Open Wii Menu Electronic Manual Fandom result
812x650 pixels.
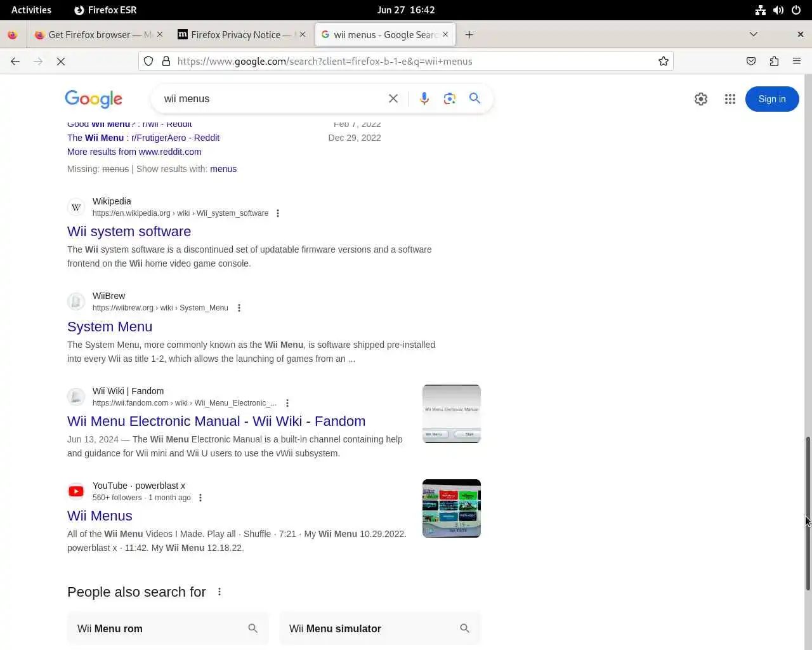click(216, 421)
